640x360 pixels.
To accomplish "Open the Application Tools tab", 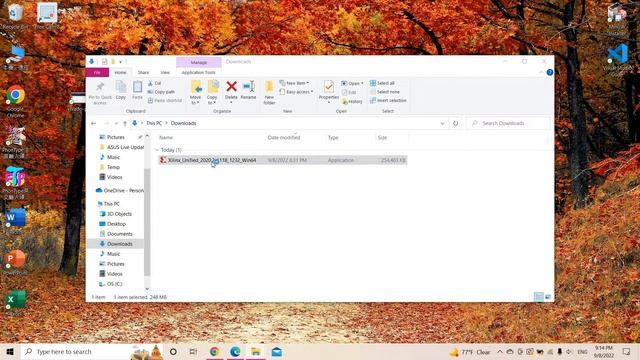I will [x=198, y=72].
